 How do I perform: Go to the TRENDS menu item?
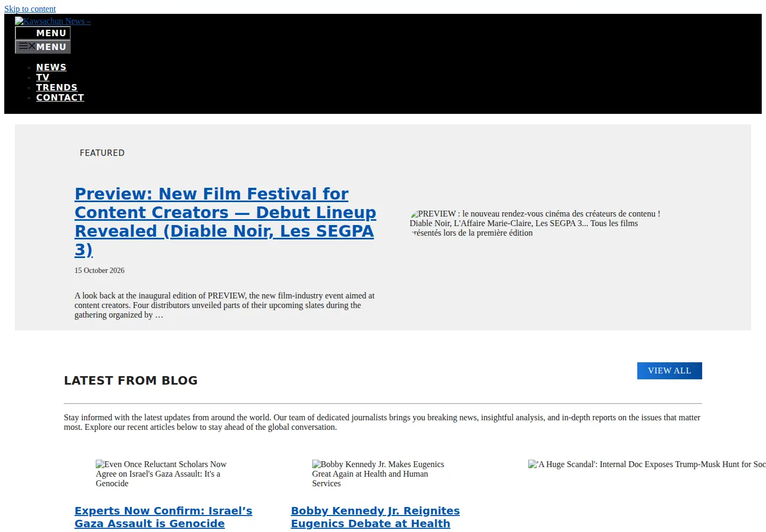(x=56, y=87)
